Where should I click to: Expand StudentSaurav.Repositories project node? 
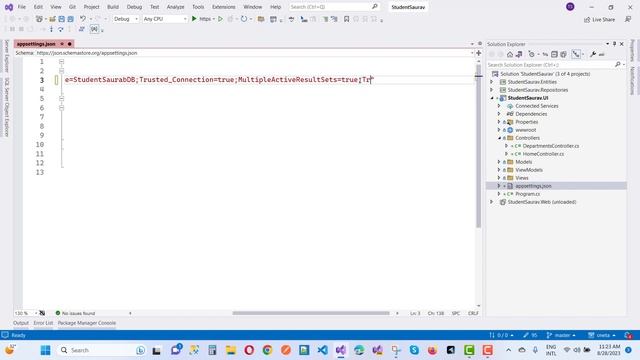pos(492,90)
